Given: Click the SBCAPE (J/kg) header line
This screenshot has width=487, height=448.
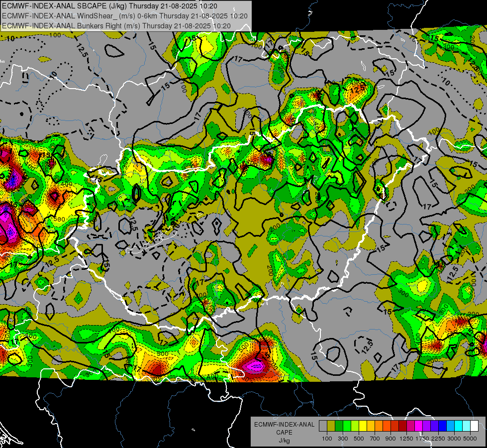Looking at the screenshot, I should click(109, 6).
